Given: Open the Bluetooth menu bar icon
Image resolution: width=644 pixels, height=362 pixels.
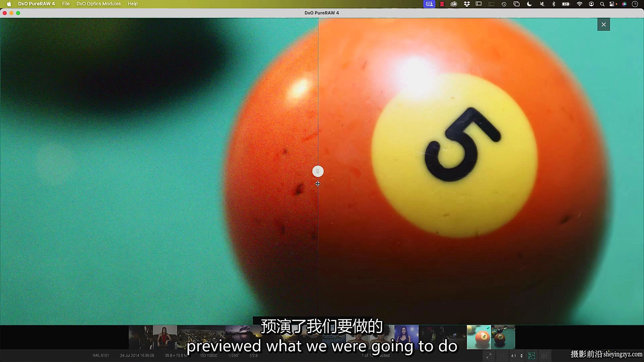Looking at the screenshot, I should point(554,4).
